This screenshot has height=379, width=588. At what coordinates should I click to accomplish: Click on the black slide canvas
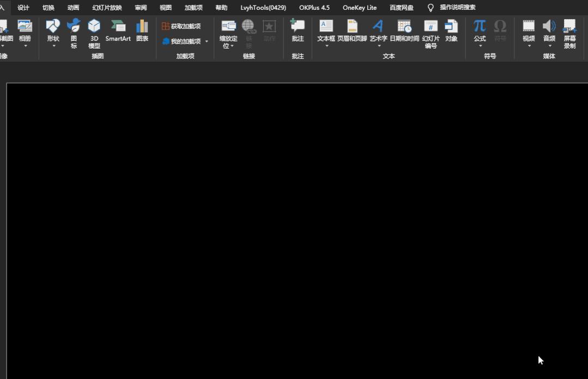point(298,231)
